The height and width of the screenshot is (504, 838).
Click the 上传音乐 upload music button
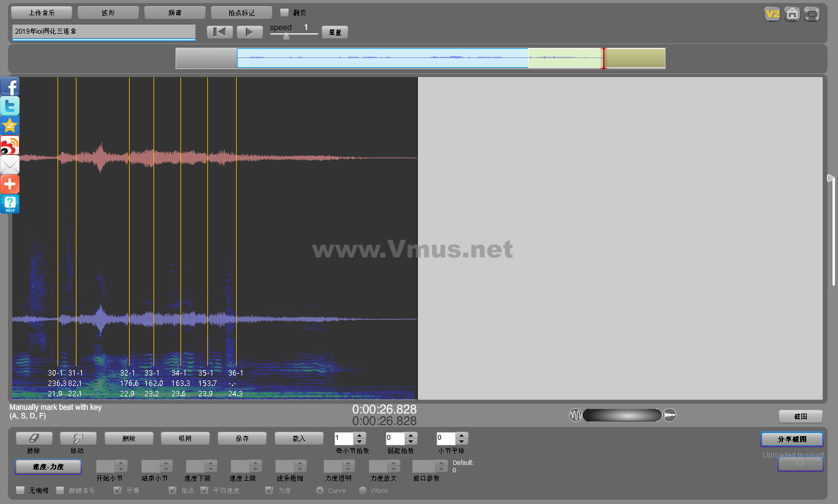42,12
